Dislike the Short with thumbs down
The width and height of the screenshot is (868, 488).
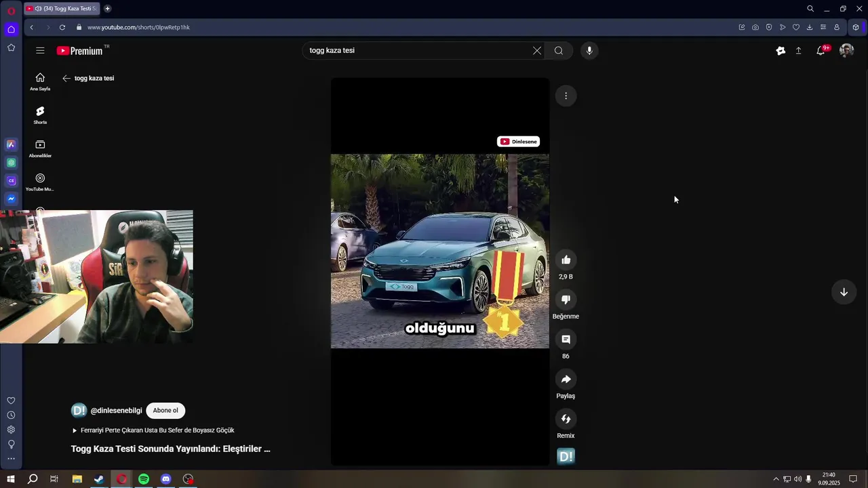(x=566, y=300)
